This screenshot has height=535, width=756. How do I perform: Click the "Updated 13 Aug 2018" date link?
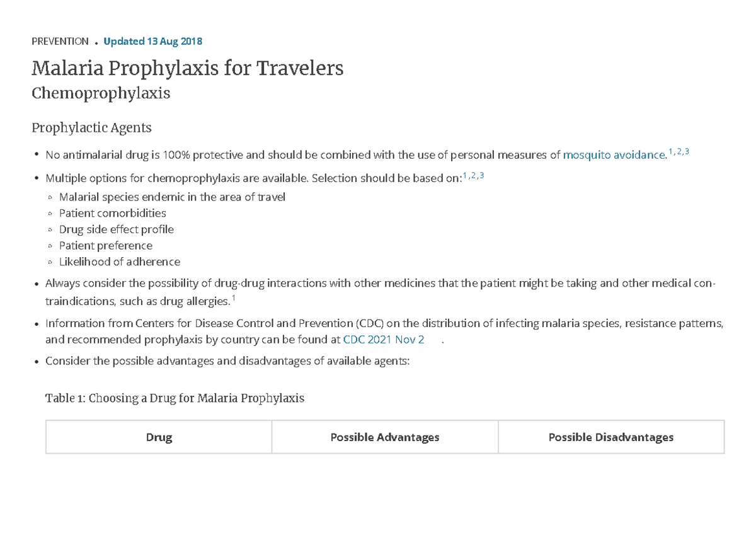coord(152,42)
